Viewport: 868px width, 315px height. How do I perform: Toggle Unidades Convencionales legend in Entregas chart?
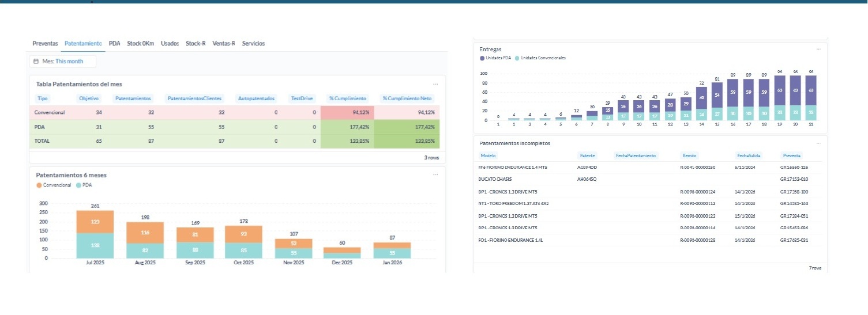540,58
